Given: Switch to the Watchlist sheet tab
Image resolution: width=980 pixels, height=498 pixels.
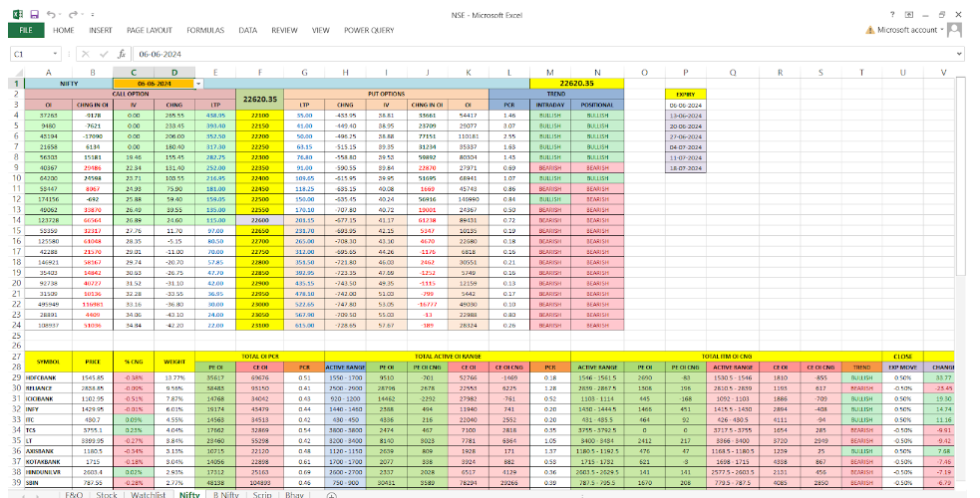Looking at the screenshot, I should point(148,492).
